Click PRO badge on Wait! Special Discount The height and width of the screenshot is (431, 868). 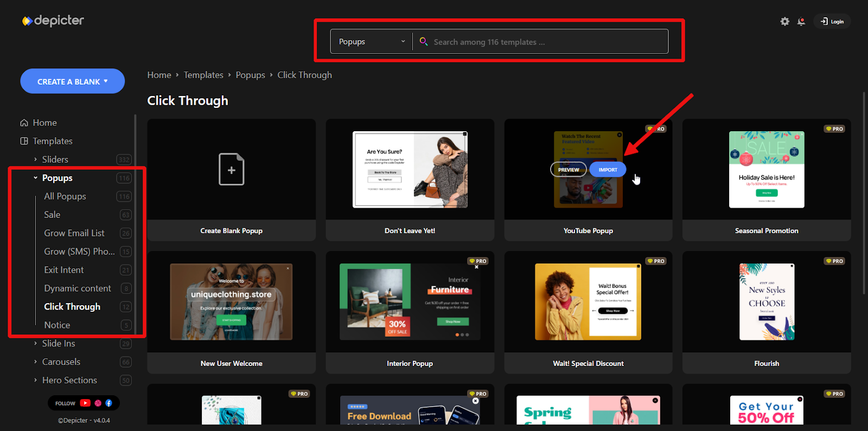point(656,261)
